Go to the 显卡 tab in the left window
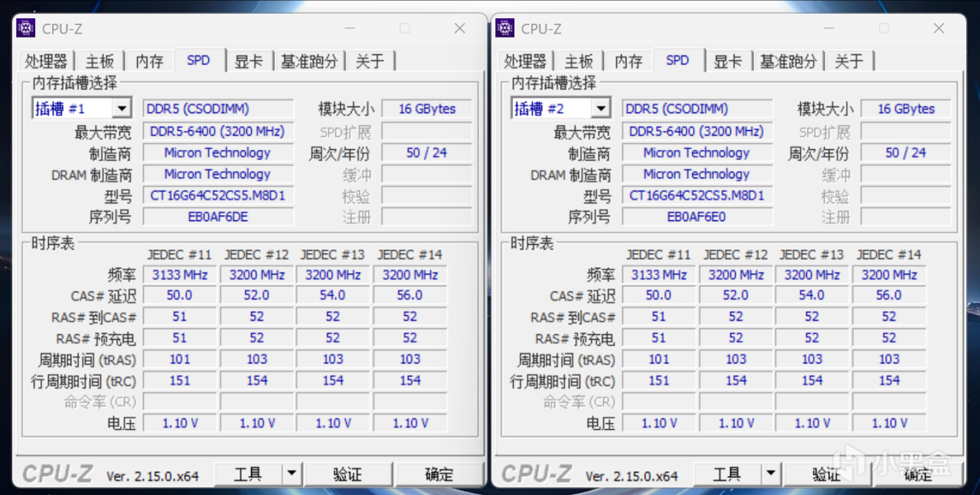980x495 pixels. click(x=249, y=61)
